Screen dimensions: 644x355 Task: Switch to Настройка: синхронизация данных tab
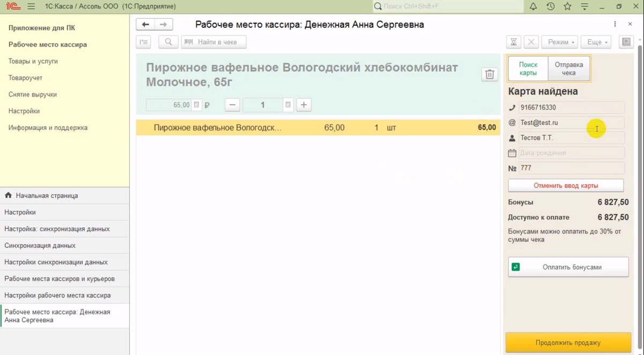point(64,229)
